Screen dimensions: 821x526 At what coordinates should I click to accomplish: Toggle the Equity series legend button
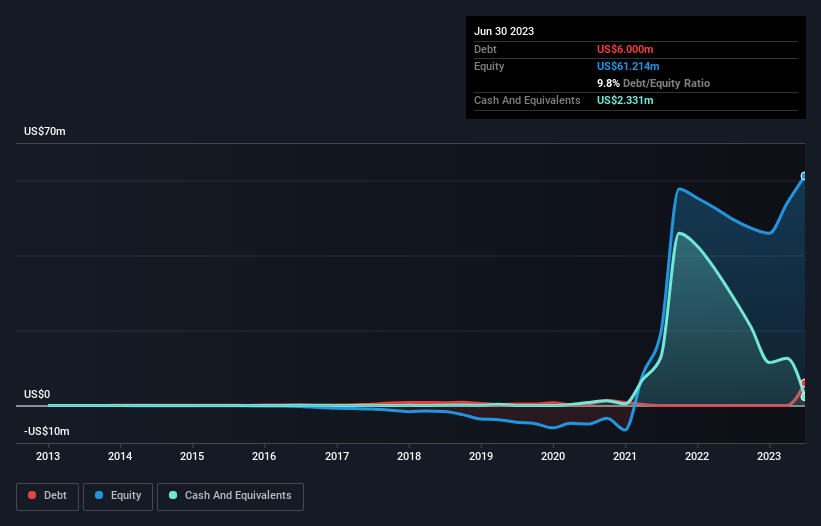tap(118, 496)
